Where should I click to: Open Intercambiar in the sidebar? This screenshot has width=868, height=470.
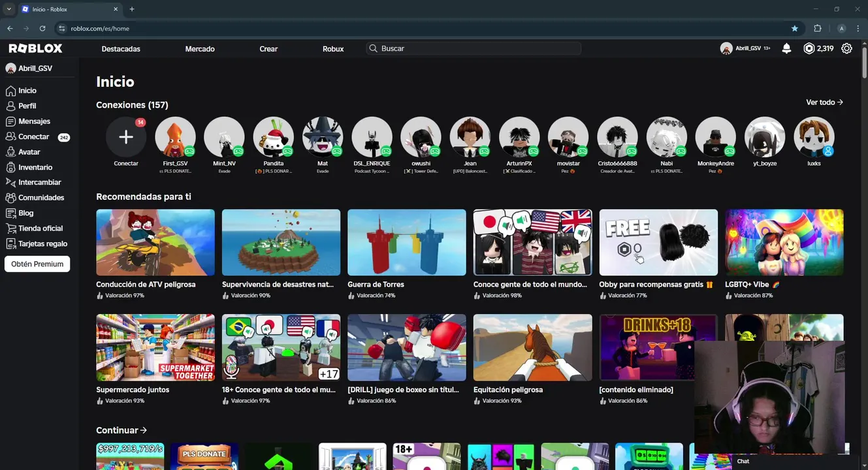39,183
